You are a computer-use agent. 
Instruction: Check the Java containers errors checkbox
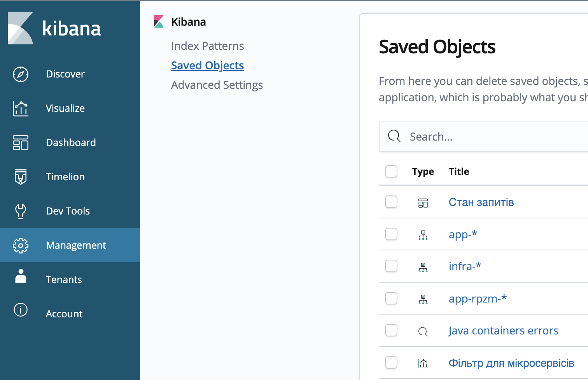coord(391,330)
